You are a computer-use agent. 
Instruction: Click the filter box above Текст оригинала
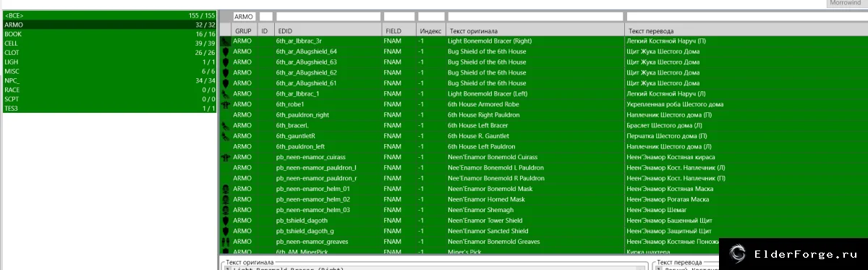pyautogui.click(x=535, y=16)
